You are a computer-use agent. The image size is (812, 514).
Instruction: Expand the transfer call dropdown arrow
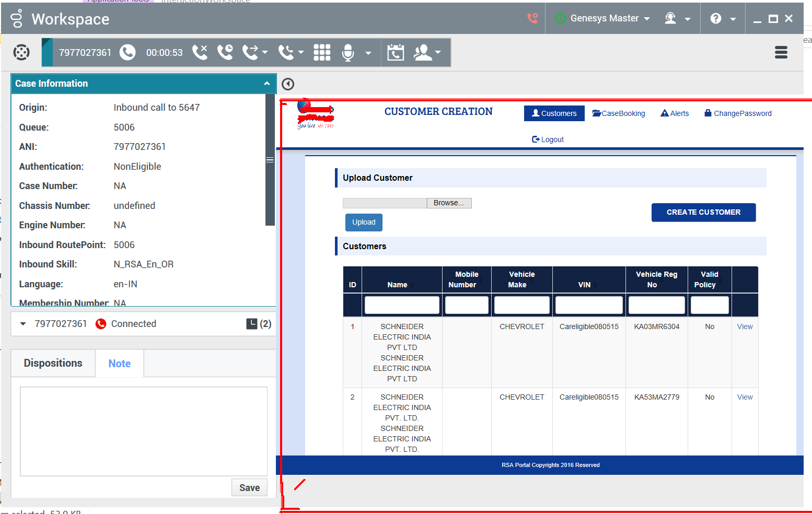[265, 52]
